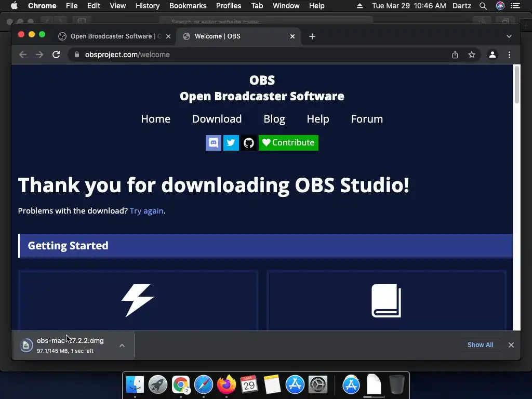Open Firefox from the dock
The image size is (532, 399).
click(227, 385)
